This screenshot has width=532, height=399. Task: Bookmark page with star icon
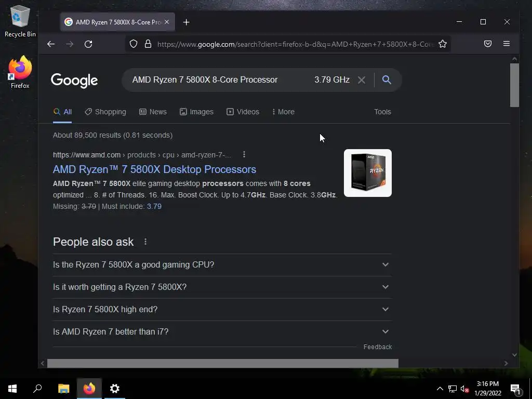pyautogui.click(x=443, y=44)
